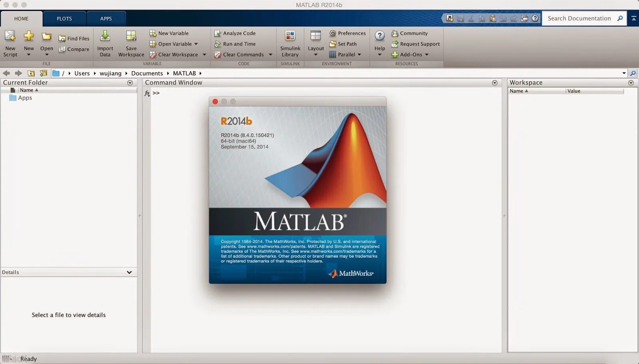639x364 pixels.
Task: Close the MATLAB R2014b splash window
Action: (215, 101)
